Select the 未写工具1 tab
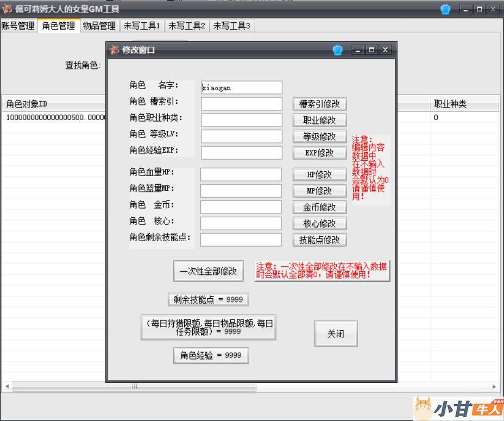The height and width of the screenshot is (421, 504). [142, 26]
